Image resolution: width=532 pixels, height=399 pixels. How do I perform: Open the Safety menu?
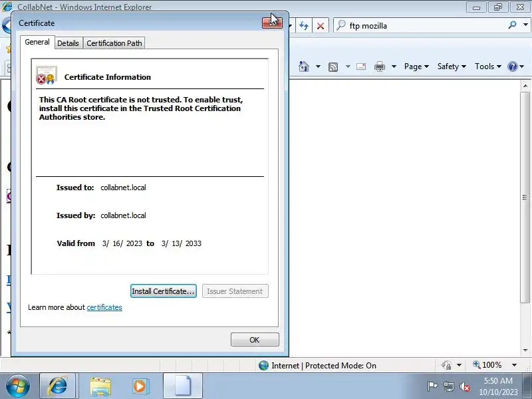452,66
